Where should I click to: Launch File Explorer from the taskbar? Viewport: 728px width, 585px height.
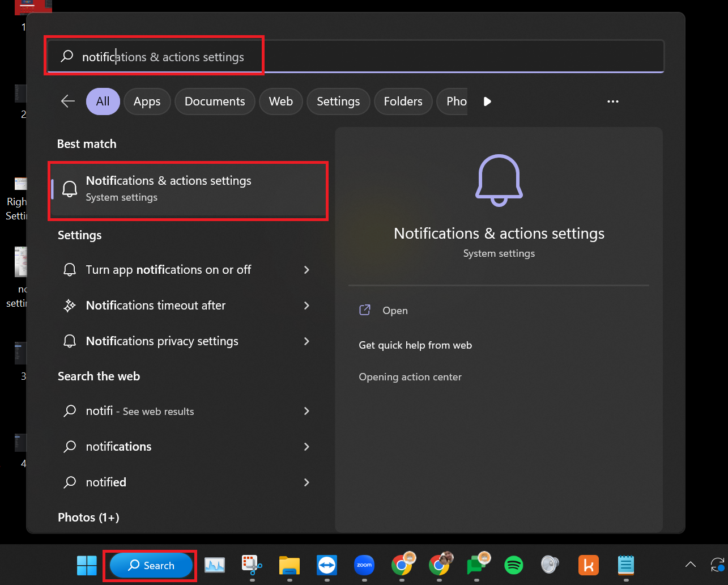(289, 565)
